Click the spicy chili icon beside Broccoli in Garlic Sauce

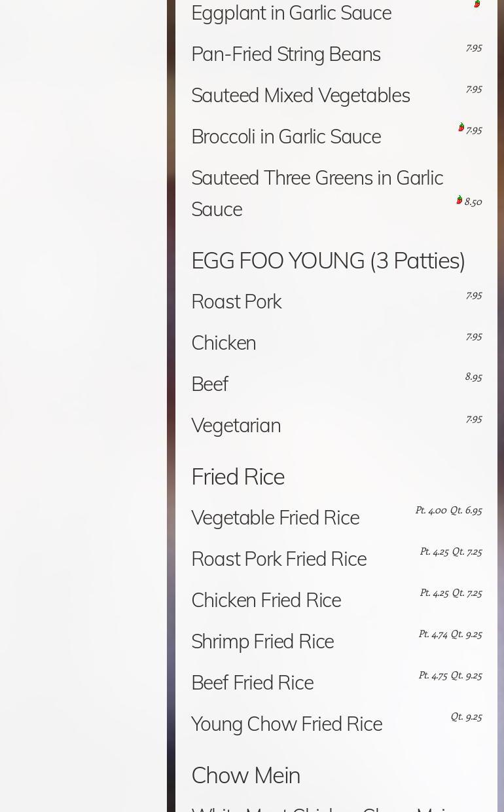[x=461, y=128]
